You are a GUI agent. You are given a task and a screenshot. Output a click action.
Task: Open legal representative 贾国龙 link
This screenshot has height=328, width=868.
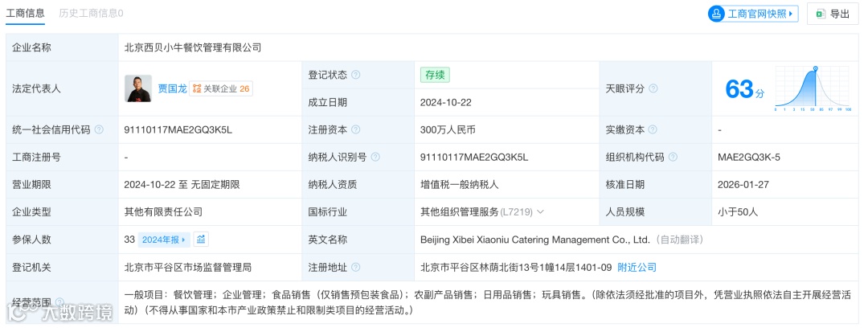(172, 88)
